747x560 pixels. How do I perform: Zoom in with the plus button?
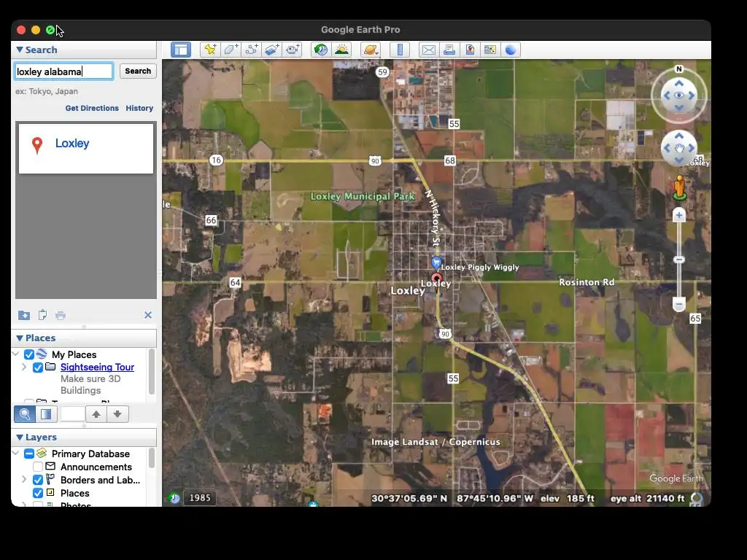[x=679, y=215]
